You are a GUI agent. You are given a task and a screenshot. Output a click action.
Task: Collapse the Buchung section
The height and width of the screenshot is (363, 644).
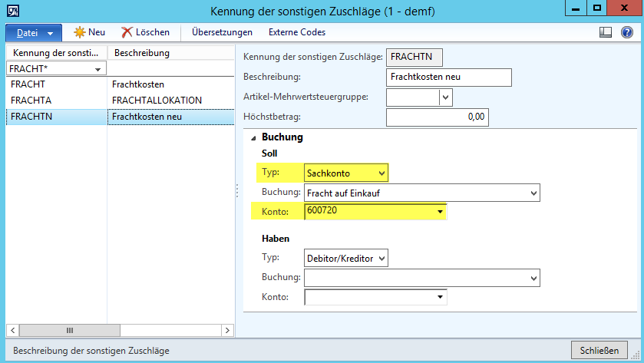point(251,137)
